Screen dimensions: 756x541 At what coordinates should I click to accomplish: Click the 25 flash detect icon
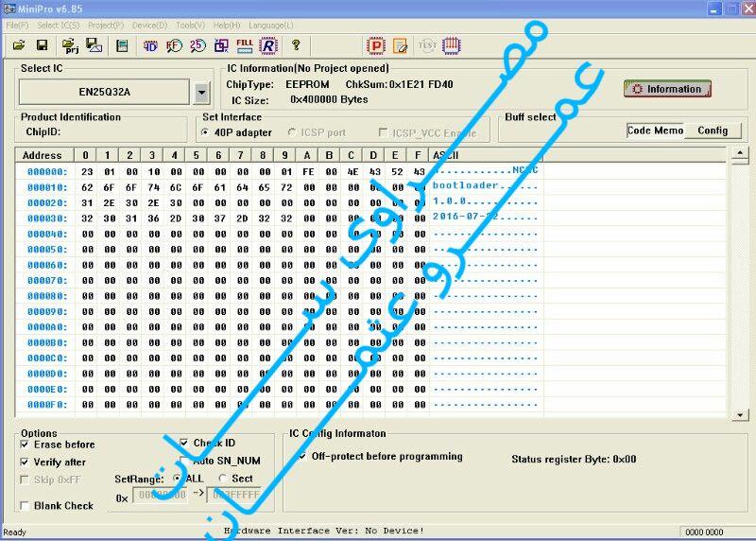click(x=198, y=46)
